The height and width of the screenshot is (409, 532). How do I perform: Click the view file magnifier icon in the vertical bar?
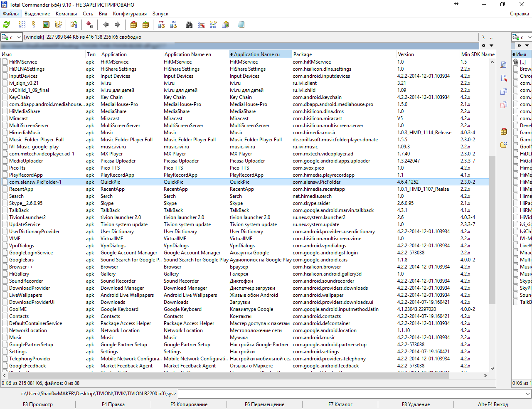504,65
